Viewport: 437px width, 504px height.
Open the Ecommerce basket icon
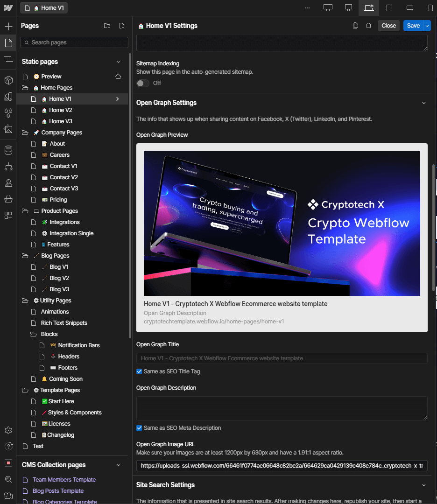[x=8, y=199]
